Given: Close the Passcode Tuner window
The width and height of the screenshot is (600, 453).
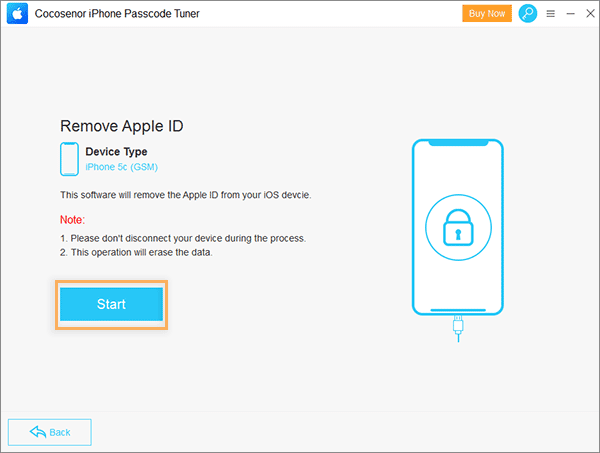Looking at the screenshot, I should point(590,13).
